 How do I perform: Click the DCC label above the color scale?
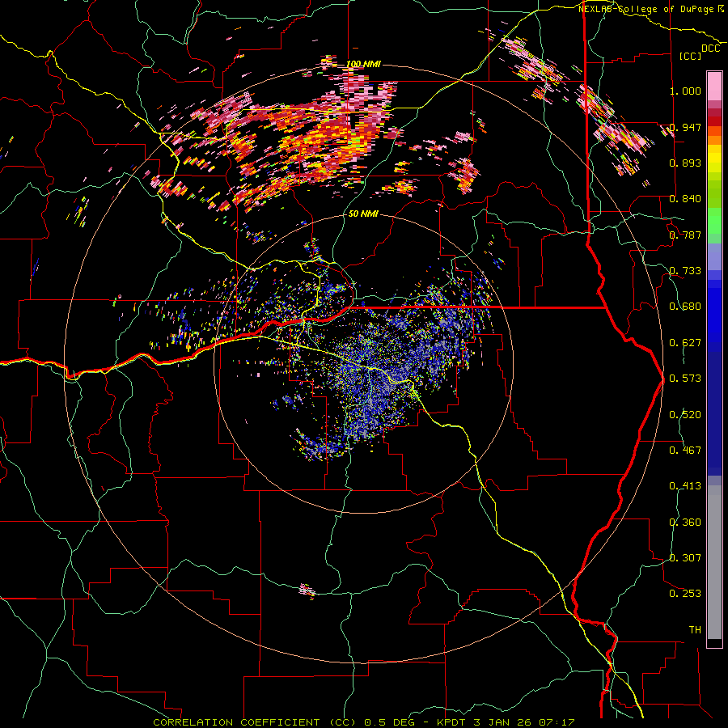(710, 49)
